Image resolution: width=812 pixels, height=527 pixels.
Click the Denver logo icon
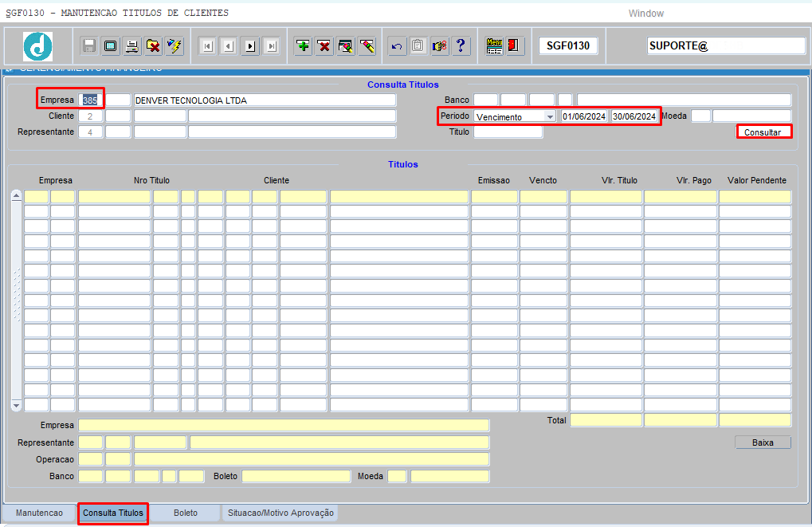[x=37, y=46]
